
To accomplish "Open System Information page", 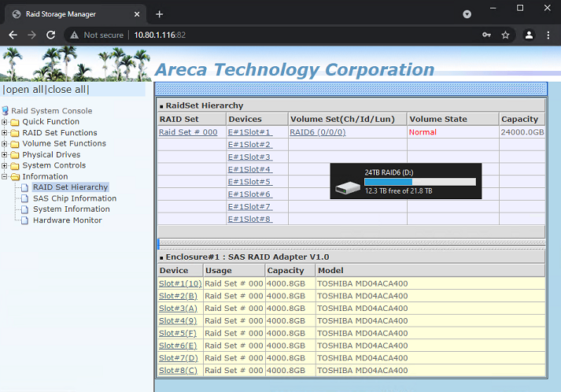I will (x=71, y=209).
